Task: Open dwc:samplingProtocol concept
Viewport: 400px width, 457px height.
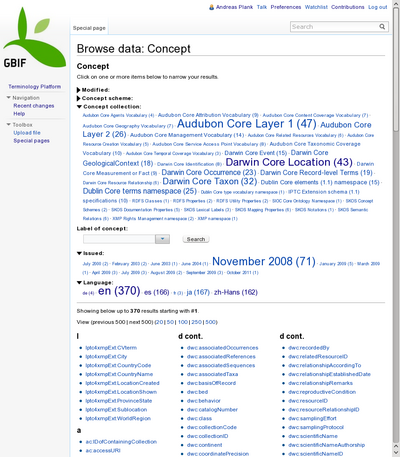Action: point(316,427)
